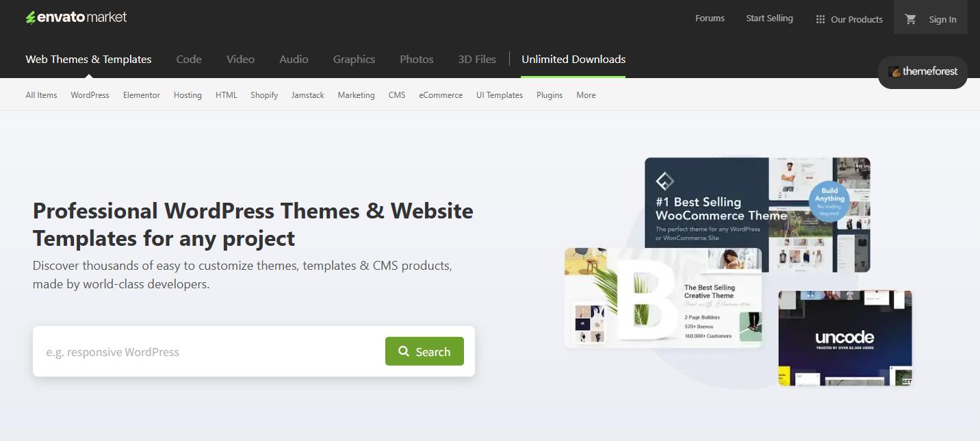Screen dimensions: 980x441
Task: Expand the More navigation dropdown
Action: tap(586, 94)
